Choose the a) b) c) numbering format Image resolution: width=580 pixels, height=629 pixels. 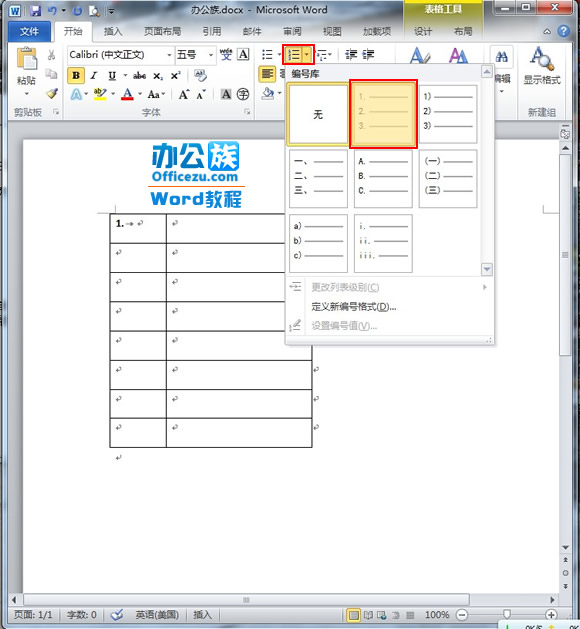[318, 243]
